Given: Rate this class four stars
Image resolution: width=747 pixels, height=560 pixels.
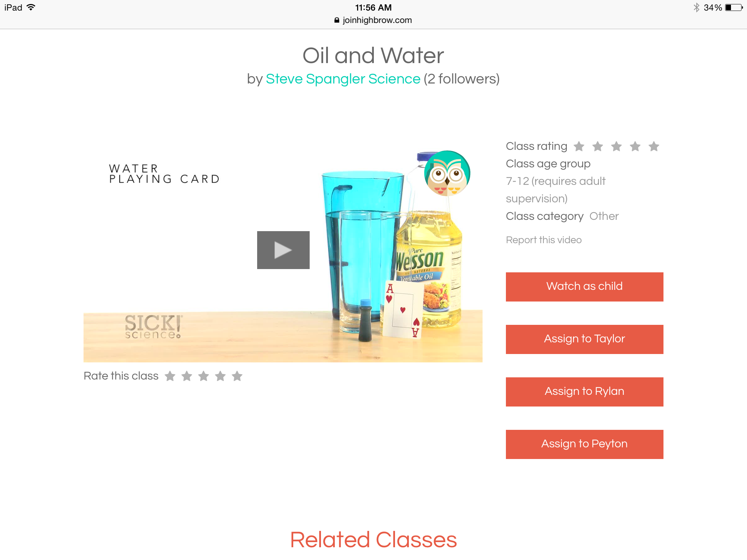Looking at the screenshot, I should click(x=220, y=376).
